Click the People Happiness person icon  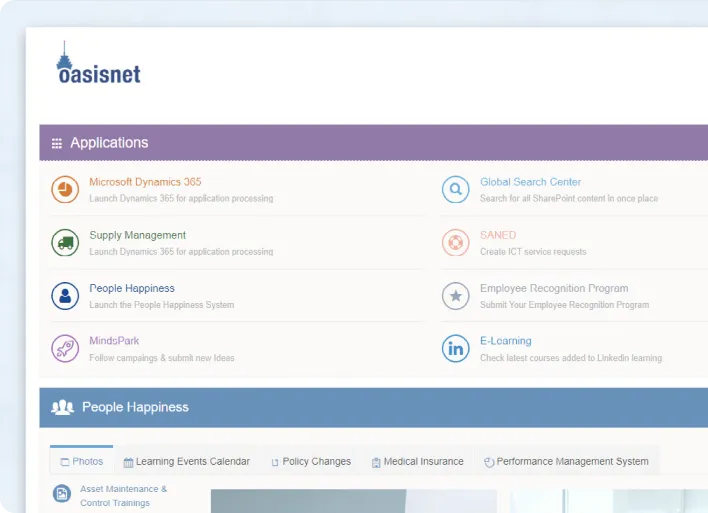point(65,296)
